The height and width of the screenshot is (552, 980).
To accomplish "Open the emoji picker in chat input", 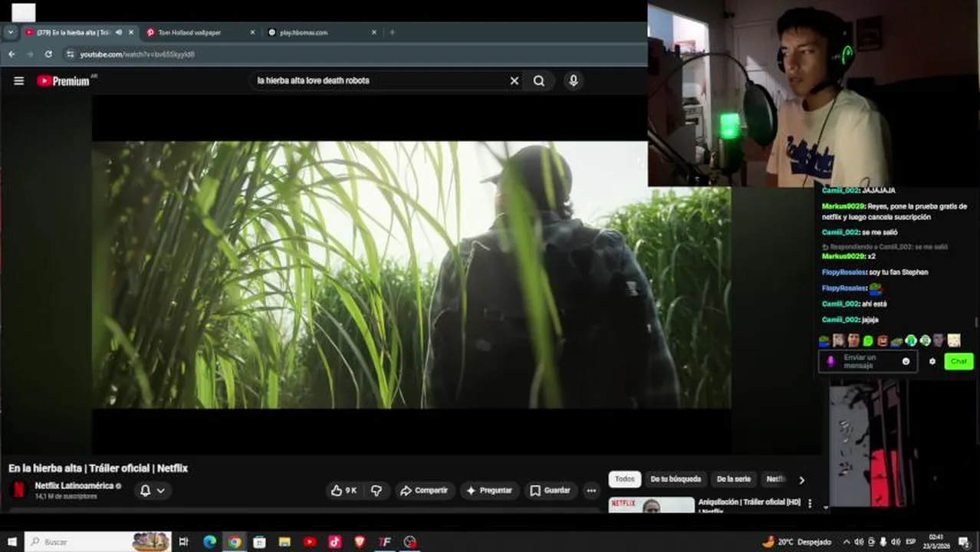I will pyautogui.click(x=906, y=361).
